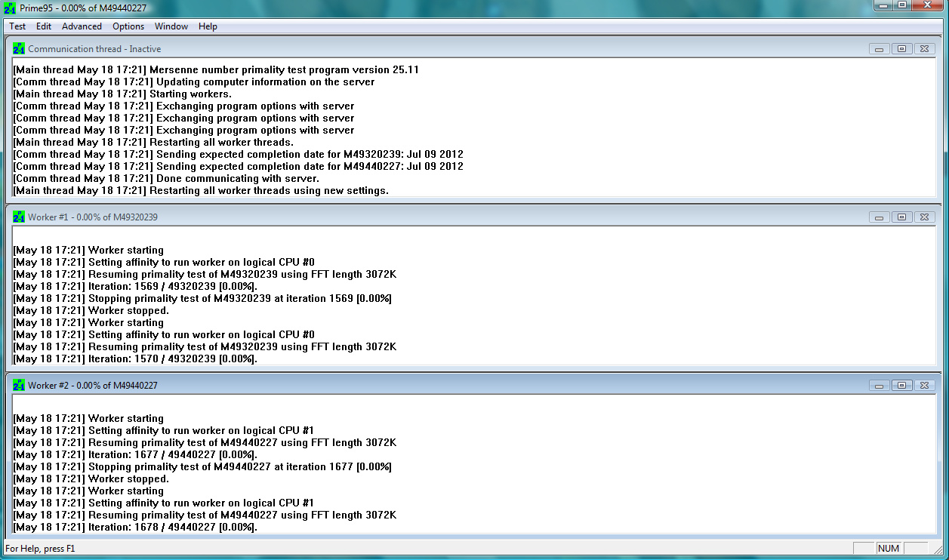
Task: Click the Worker #1 window icon
Action: [x=19, y=217]
